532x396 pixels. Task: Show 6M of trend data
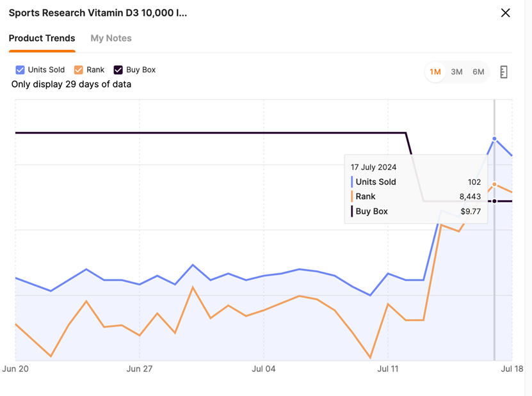(x=478, y=72)
